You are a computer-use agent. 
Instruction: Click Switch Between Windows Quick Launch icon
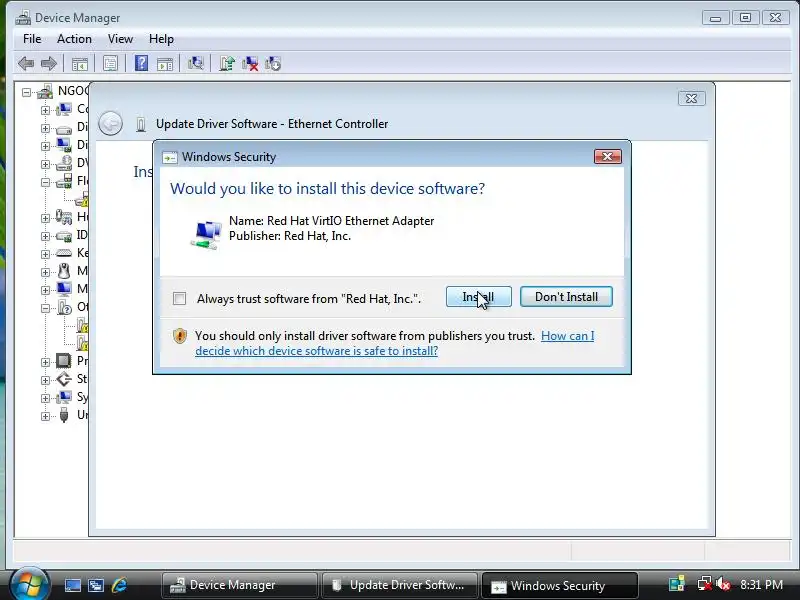(x=95, y=585)
